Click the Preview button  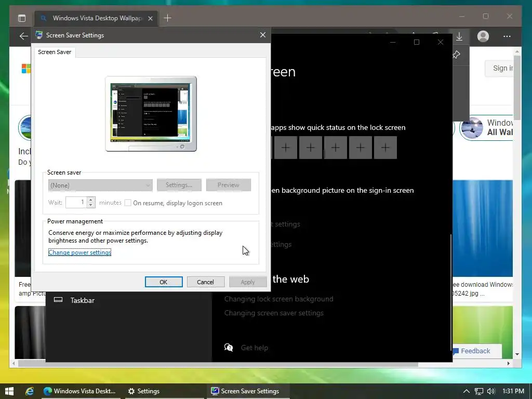tap(229, 185)
